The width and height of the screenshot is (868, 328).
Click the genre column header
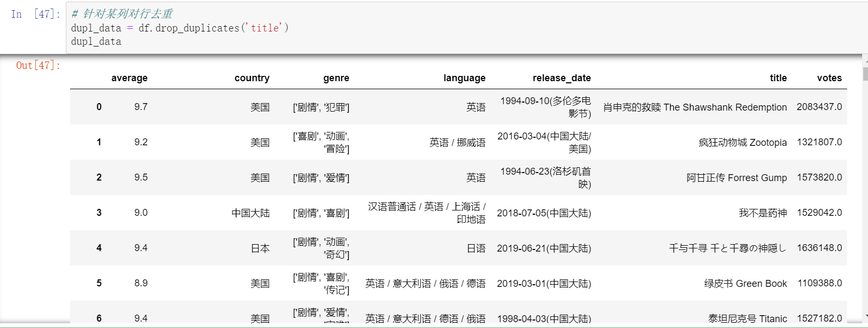coord(336,78)
